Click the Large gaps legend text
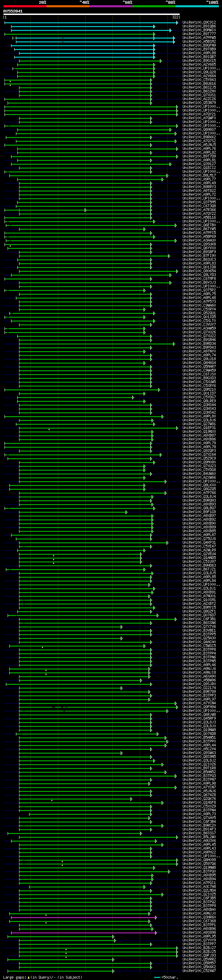 coord(43,977)
